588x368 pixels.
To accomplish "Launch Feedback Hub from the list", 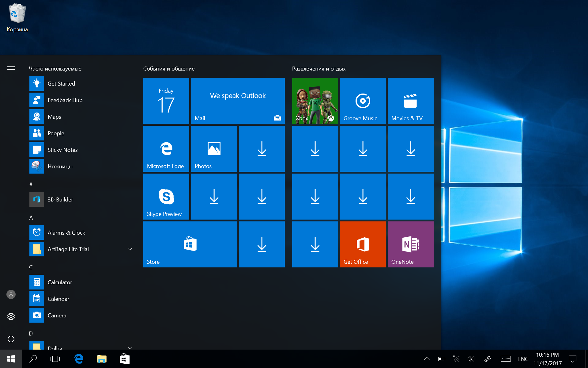I will pyautogui.click(x=81, y=100).
